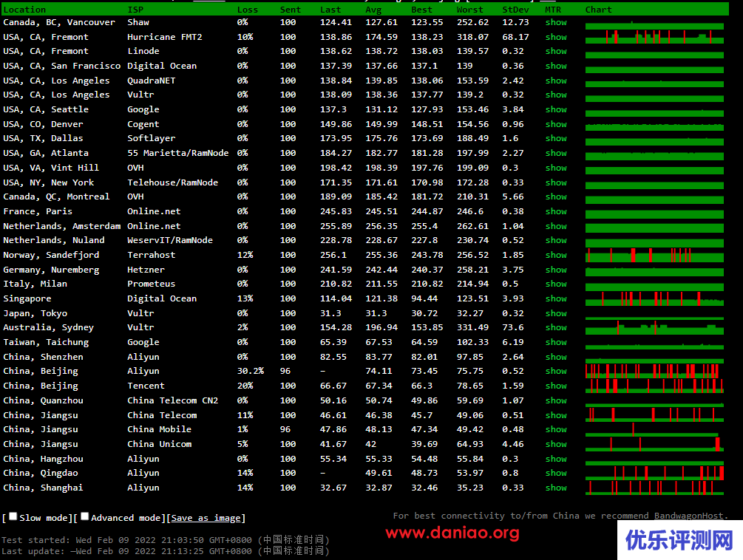Show MTR for Beijing Tencent row
The width and height of the screenshot is (743, 560).
coord(556,386)
